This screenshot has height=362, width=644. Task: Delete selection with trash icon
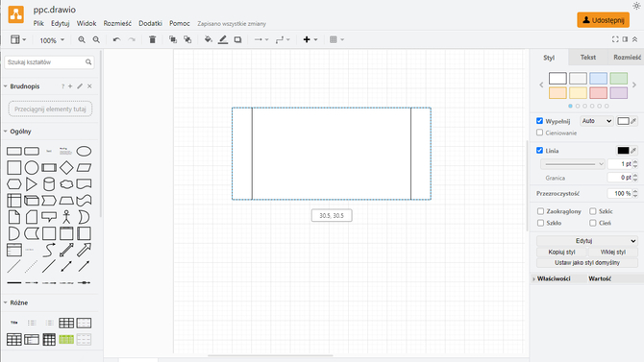pos(153,39)
